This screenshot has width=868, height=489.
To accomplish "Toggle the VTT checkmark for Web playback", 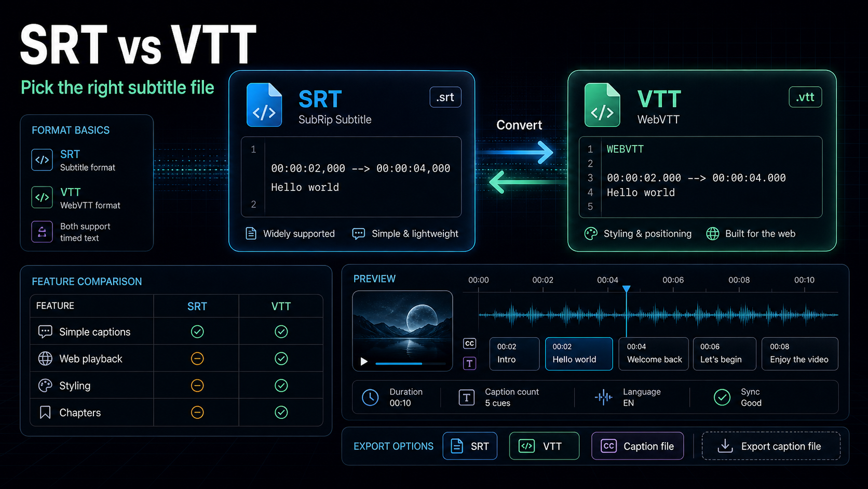I will point(281,359).
